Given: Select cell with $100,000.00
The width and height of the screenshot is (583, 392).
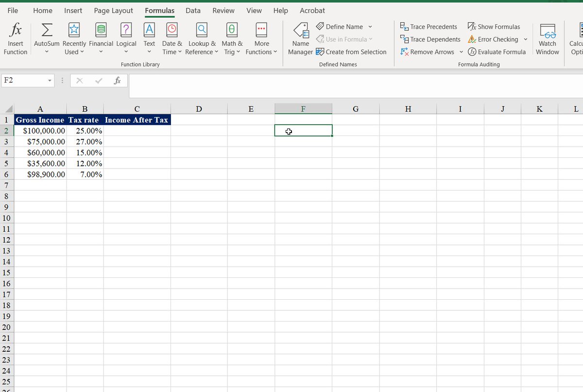Looking at the screenshot, I should 40,131.
